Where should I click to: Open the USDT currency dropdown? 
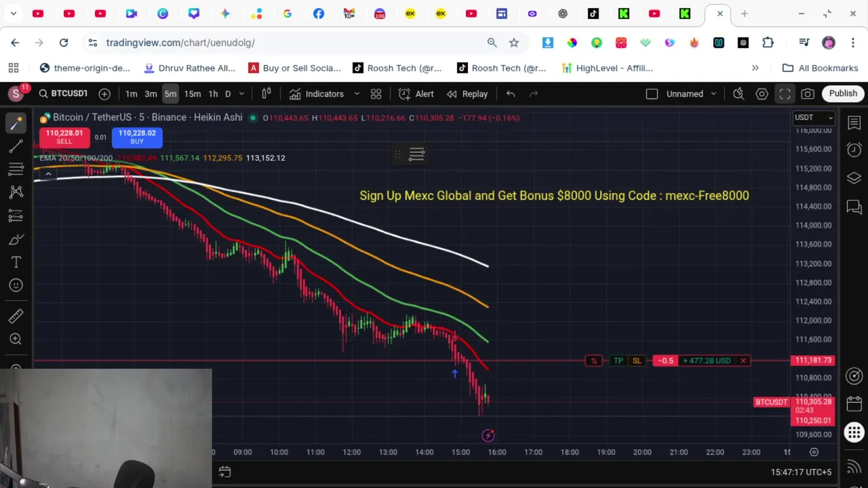[x=814, y=117]
